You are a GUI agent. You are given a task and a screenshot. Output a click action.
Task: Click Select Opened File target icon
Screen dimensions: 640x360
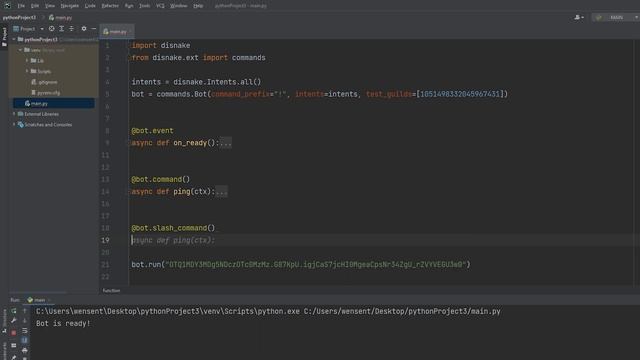[x=51, y=29]
